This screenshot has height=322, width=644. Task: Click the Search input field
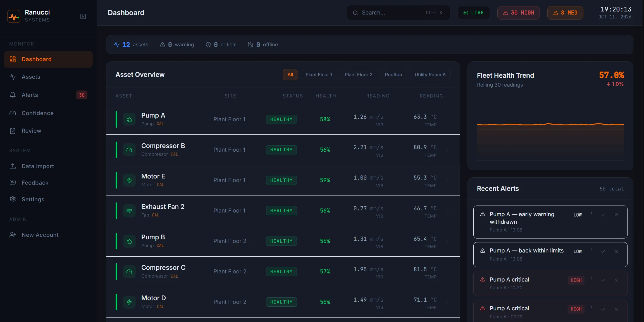click(398, 13)
